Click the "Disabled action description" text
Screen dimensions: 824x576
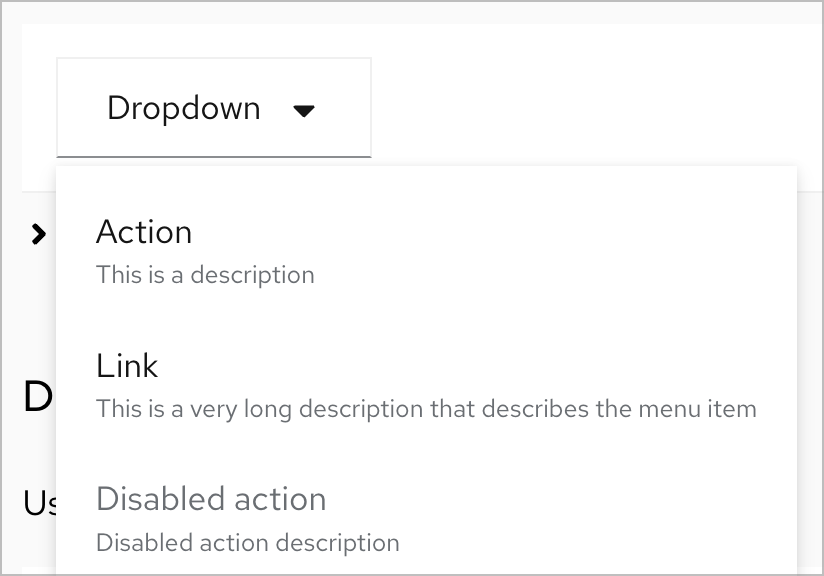coord(247,543)
